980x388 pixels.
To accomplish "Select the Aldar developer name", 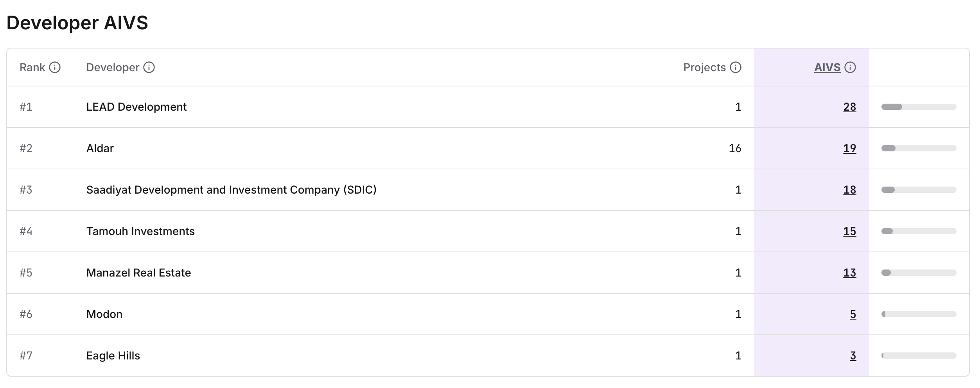I will (x=100, y=149).
